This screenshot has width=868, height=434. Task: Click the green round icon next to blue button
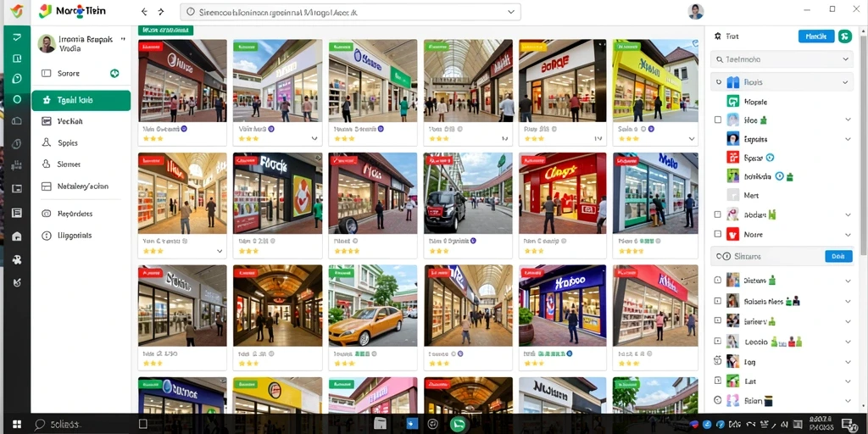845,36
